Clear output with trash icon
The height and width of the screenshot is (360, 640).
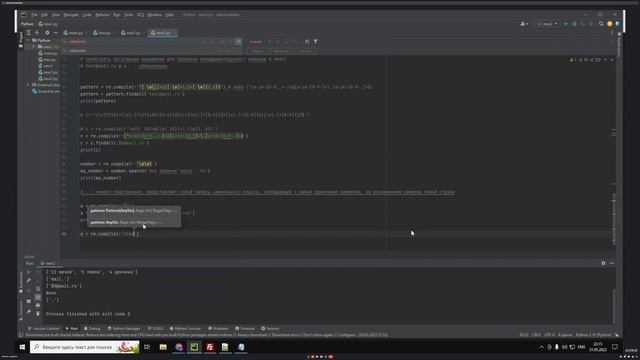pyautogui.click(x=38, y=313)
